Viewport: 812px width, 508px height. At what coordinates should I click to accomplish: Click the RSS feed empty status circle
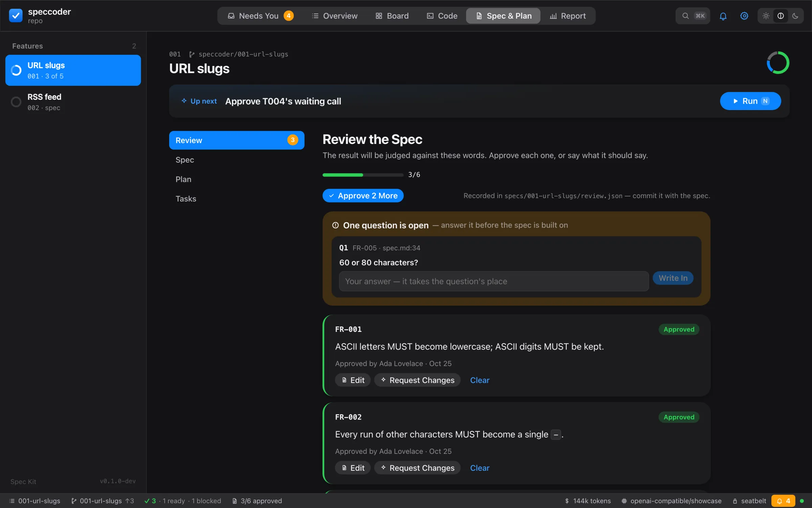[16, 102]
